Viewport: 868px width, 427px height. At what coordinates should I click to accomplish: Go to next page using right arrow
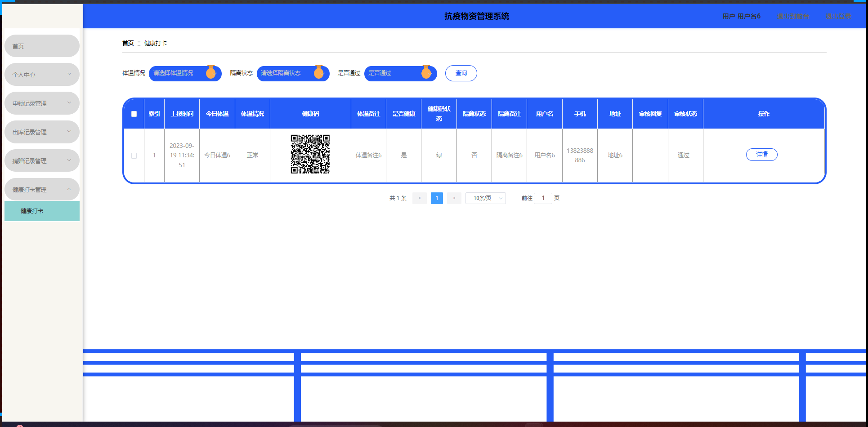454,198
